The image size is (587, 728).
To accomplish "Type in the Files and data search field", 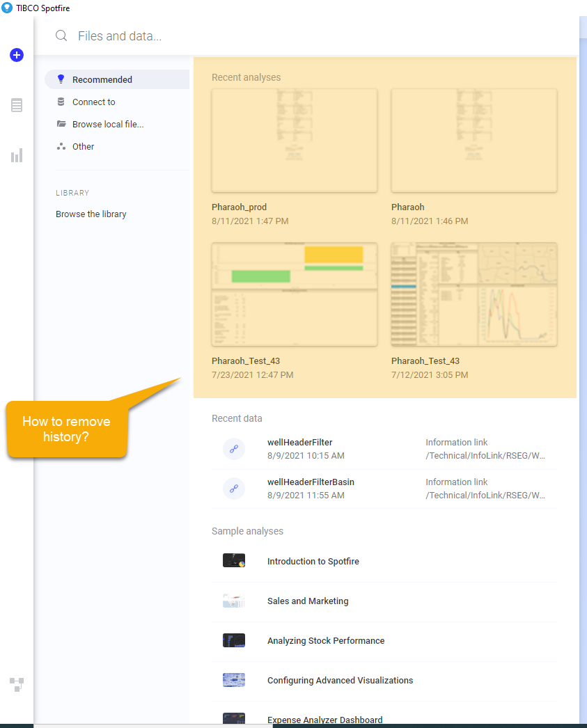I will coord(279,36).
